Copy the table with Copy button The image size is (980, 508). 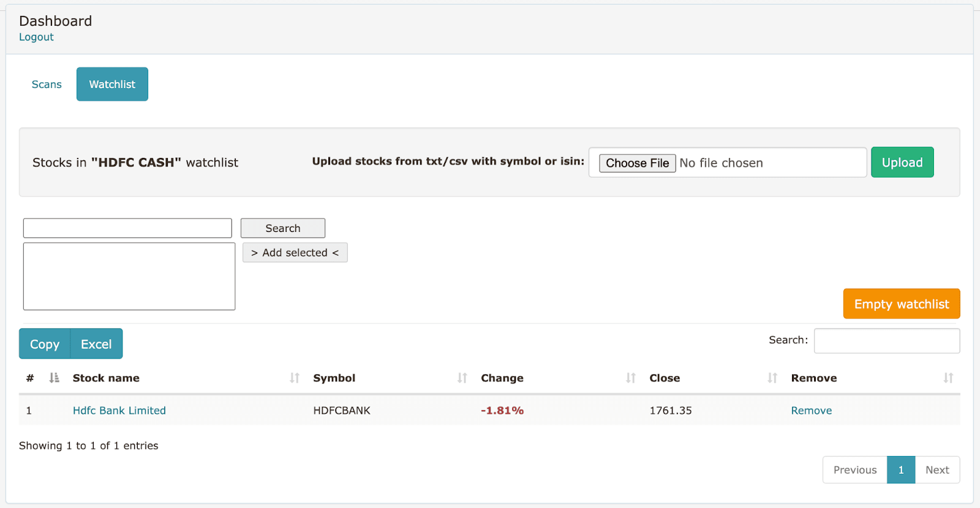[45, 344]
